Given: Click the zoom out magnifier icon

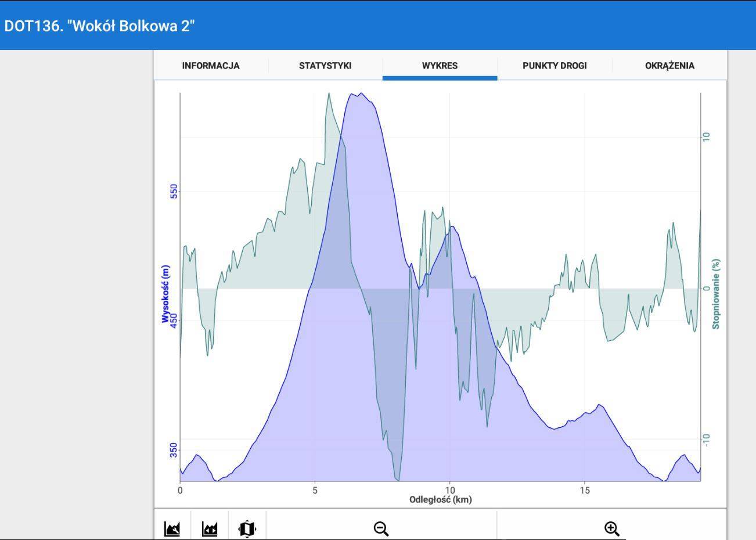Looking at the screenshot, I should click(381, 528).
